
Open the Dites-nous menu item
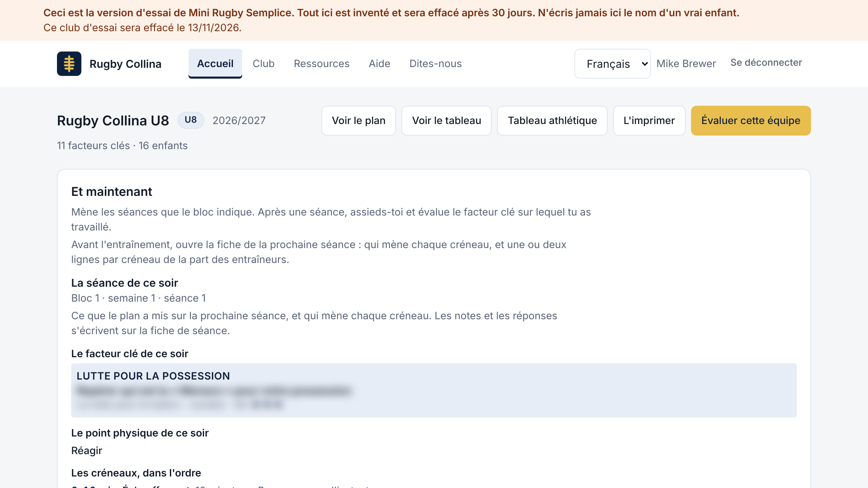[435, 63]
